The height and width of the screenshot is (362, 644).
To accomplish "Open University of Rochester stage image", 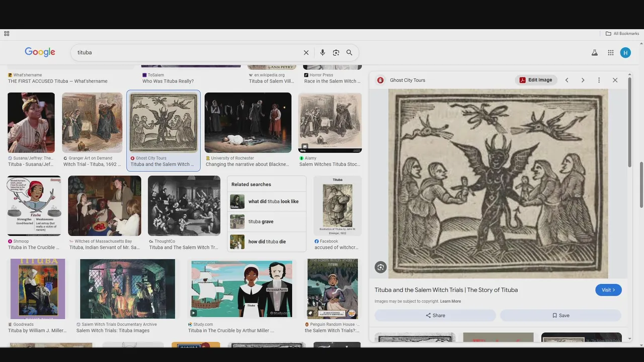I will 248,123.
